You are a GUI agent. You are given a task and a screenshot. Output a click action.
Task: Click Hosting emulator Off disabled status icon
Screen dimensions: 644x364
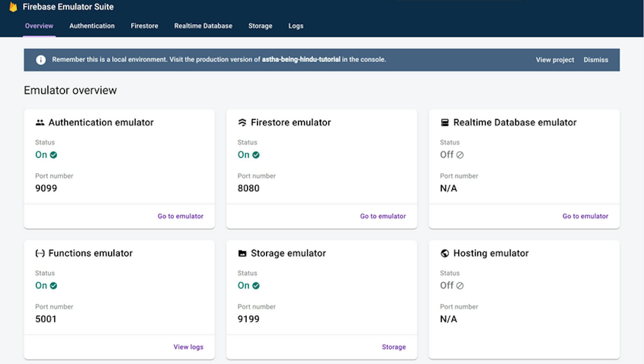coord(460,286)
